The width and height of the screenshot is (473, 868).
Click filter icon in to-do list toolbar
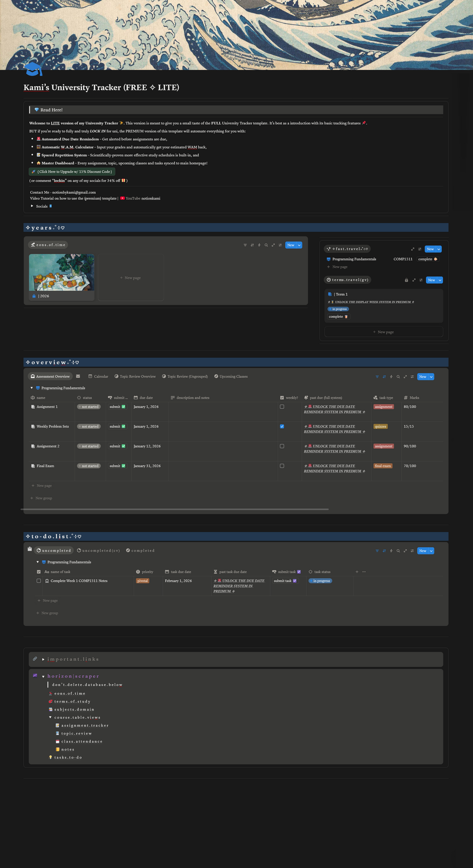pyautogui.click(x=377, y=551)
